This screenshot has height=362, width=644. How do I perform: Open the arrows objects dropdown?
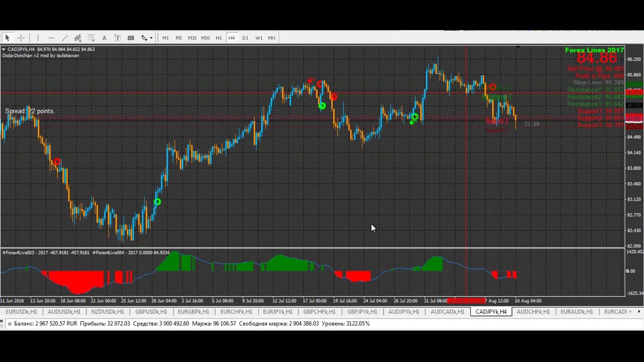(x=150, y=38)
